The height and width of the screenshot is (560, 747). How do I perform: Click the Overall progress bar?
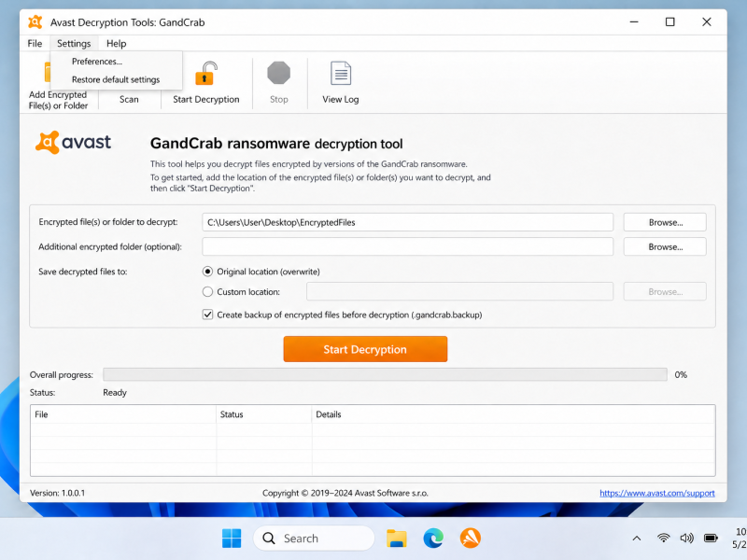pyautogui.click(x=385, y=374)
